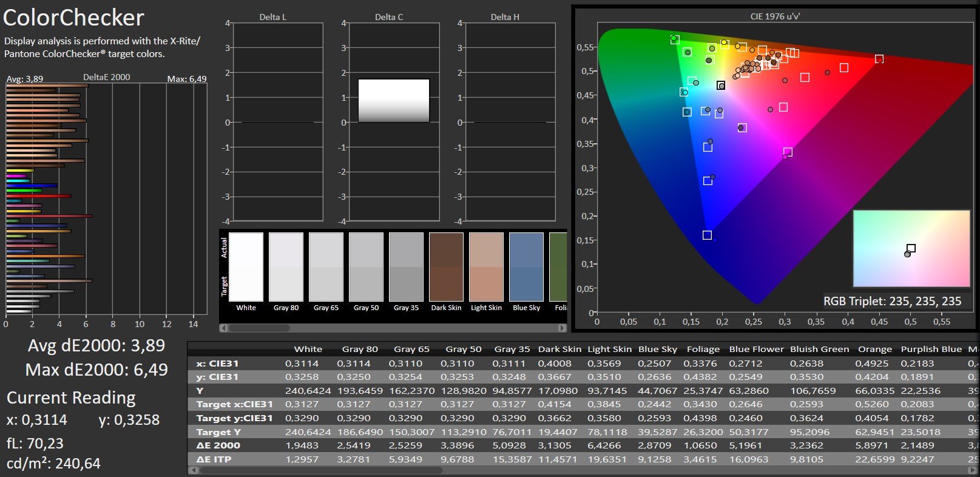Click the Gray 65 column header in table
980x477 pixels.
pos(411,349)
